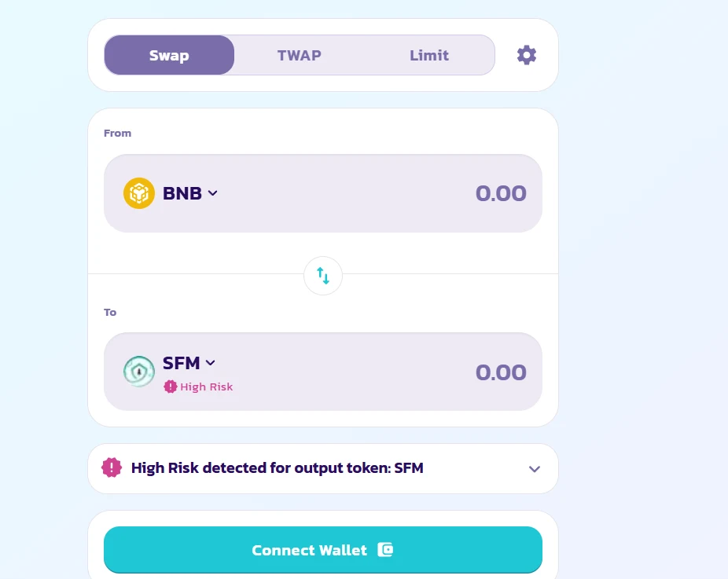This screenshot has height=579, width=728.
Task: Expand the High Risk detected details chevron
Action: click(x=535, y=468)
